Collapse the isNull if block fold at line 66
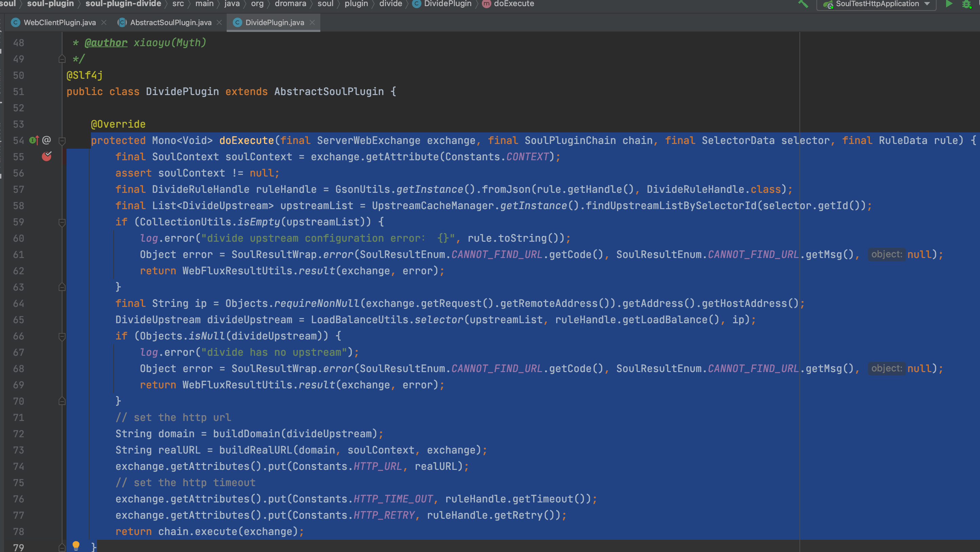The height and width of the screenshot is (552, 980). click(62, 336)
